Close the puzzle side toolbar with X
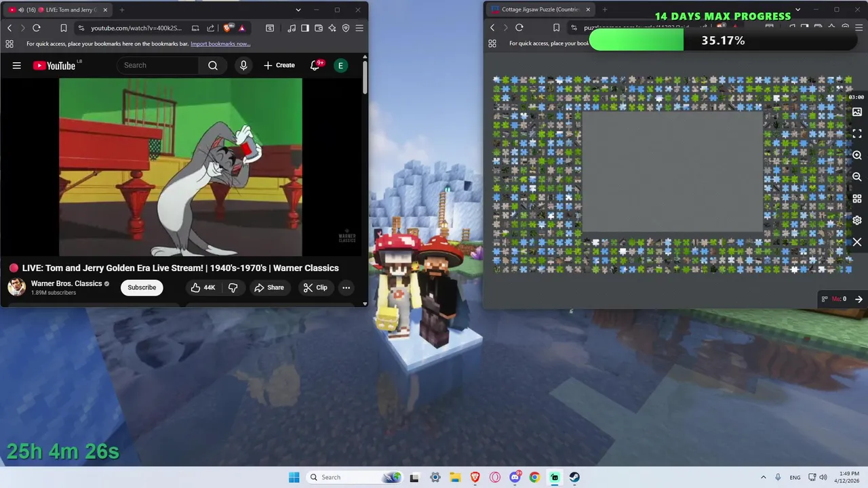This screenshot has height=488, width=868. (857, 242)
